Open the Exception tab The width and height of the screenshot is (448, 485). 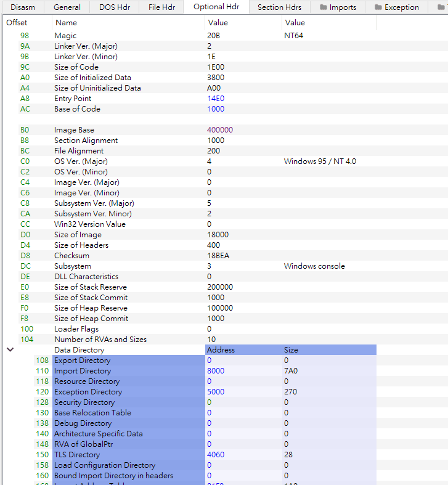397,7
